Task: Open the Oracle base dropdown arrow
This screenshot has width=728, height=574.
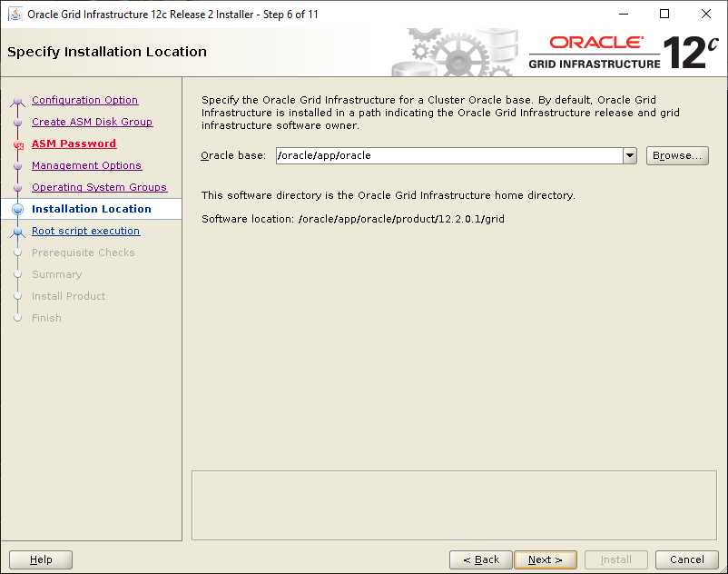Action: pos(630,155)
